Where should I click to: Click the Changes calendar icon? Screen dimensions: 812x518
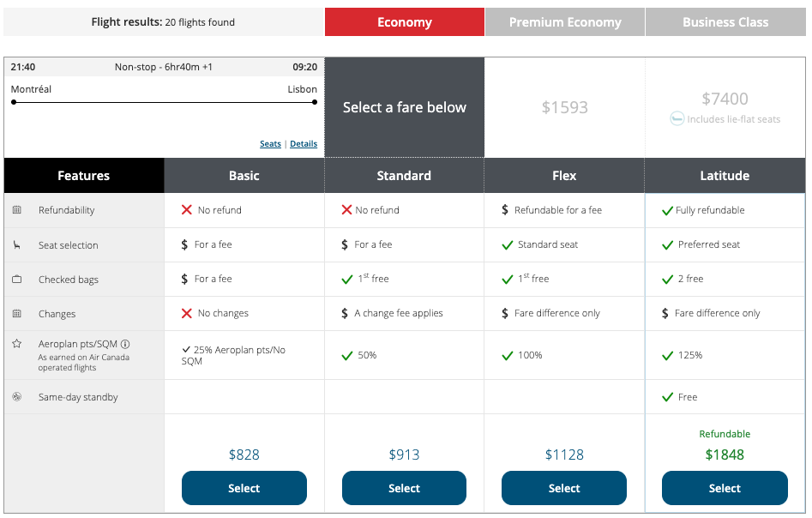pos(17,314)
